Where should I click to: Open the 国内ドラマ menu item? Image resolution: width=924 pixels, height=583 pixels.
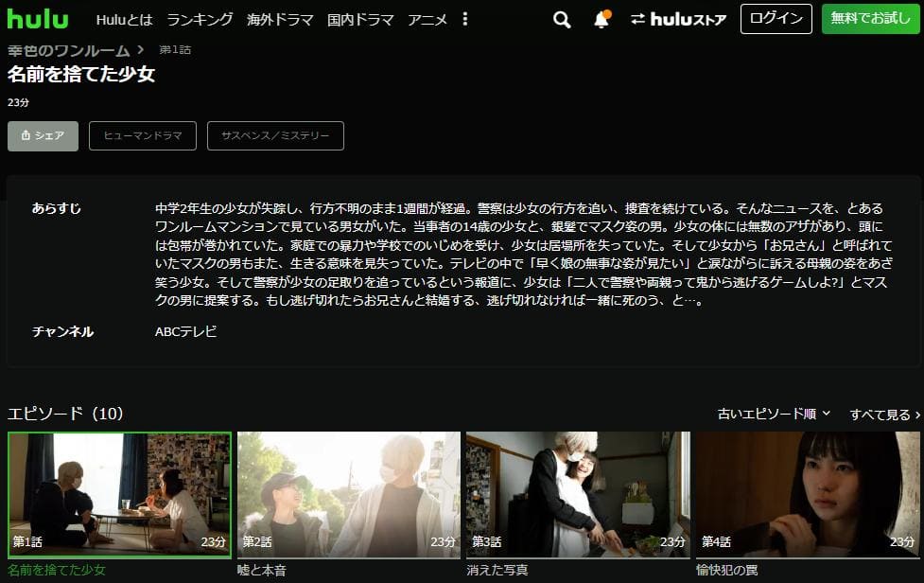[x=360, y=20]
